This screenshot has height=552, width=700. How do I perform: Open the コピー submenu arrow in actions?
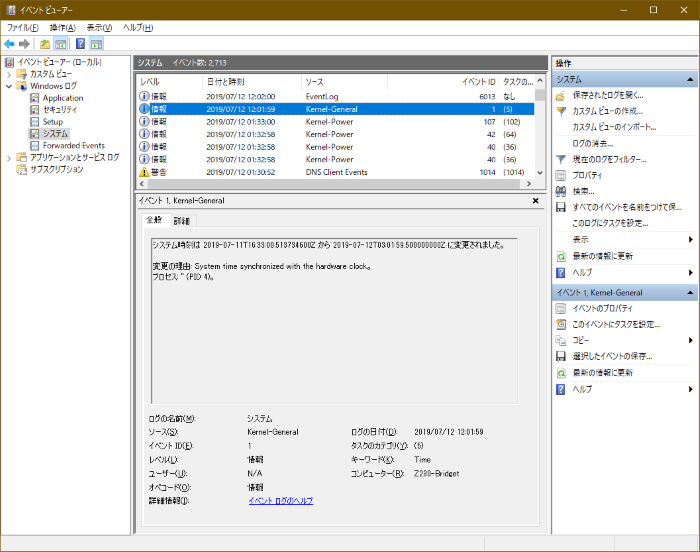[x=691, y=340]
